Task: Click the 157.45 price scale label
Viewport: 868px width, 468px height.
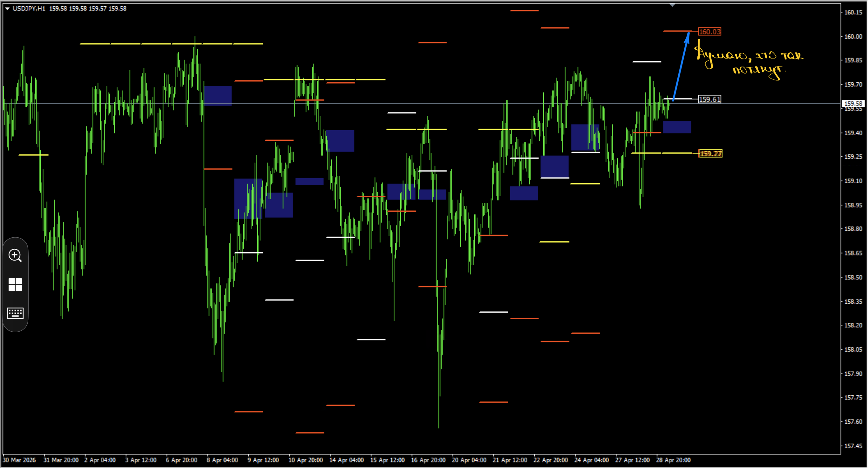Action: [x=853, y=446]
